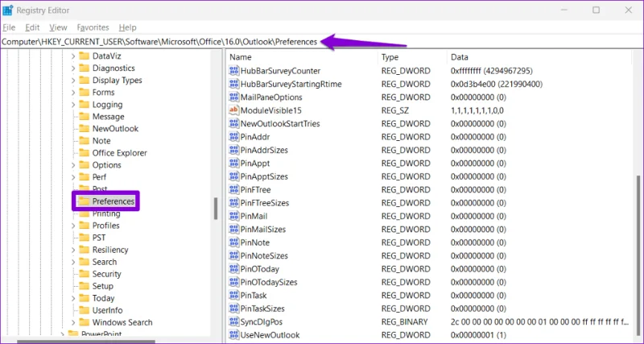Select the PinNoteSizes value name
Screen dimensions: 644x344
coord(264,255)
